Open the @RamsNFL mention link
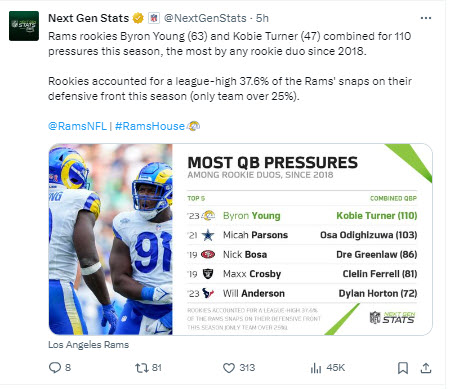452x389 pixels. [77, 126]
